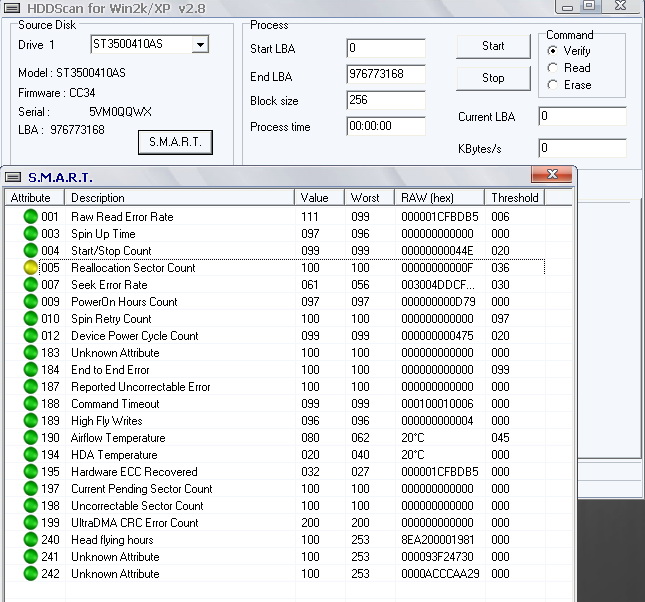Sort by the RAW (hex) column header

coord(439,198)
